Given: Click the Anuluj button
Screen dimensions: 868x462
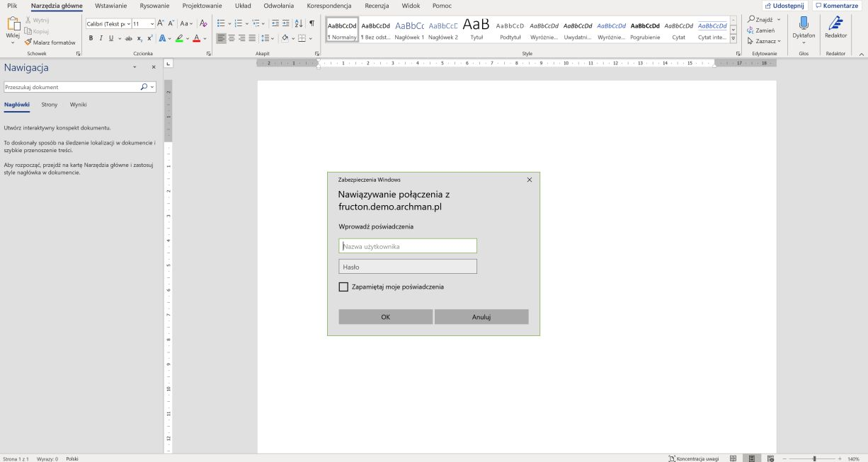Looking at the screenshot, I should pos(481,317).
